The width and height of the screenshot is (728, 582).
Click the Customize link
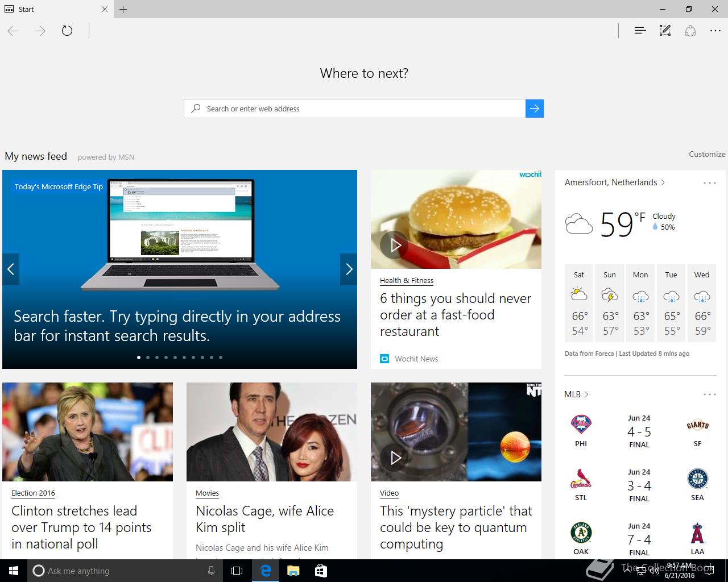(707, 154)
